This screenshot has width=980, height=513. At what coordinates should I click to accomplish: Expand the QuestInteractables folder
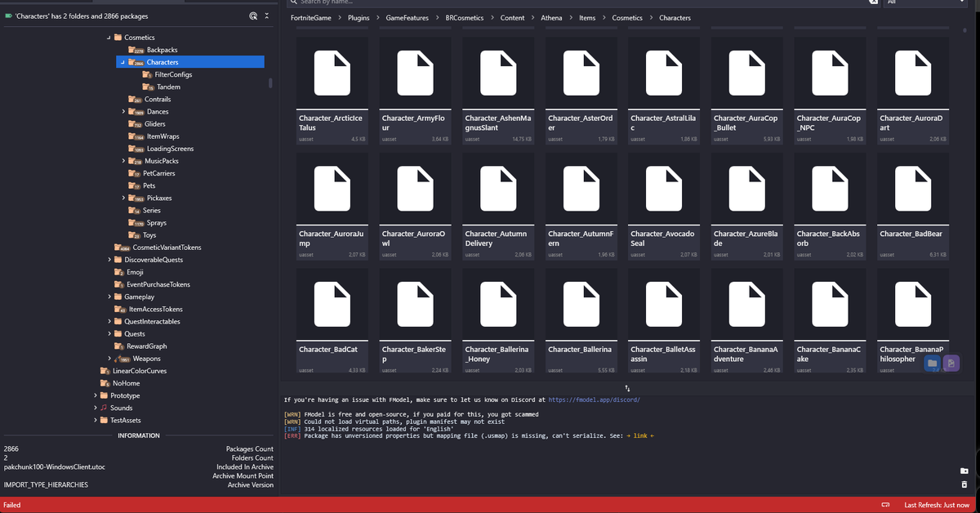tap(108, 321)
